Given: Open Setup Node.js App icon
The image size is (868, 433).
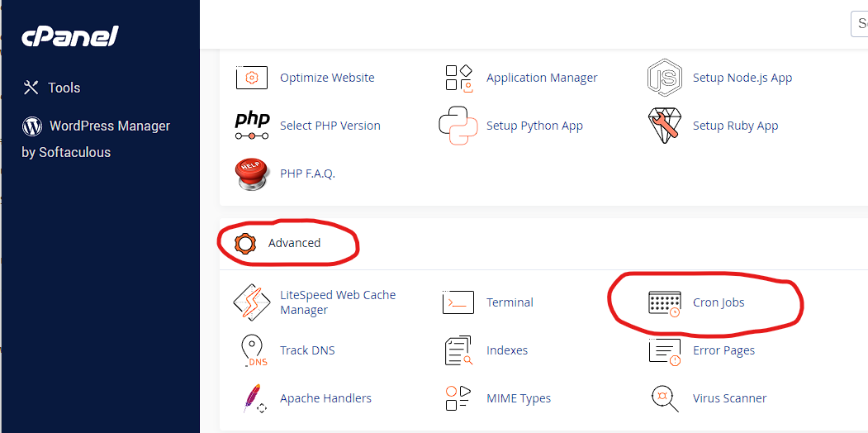Looking at the screenshot, I should tap(664, 78).
